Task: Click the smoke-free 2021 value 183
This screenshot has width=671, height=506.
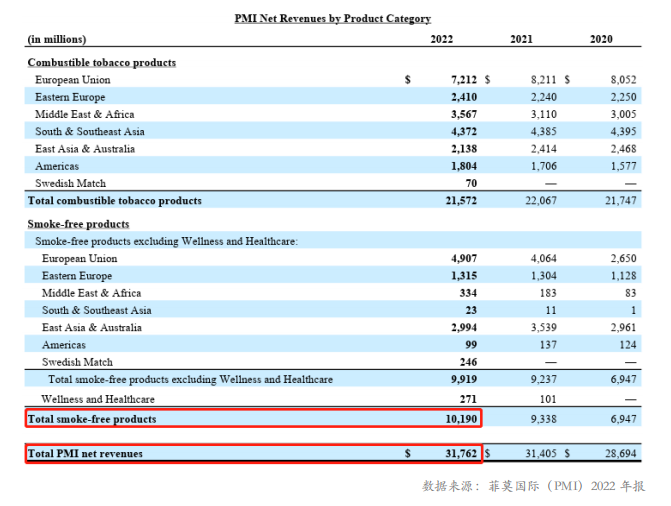Action: coord(548,293)
